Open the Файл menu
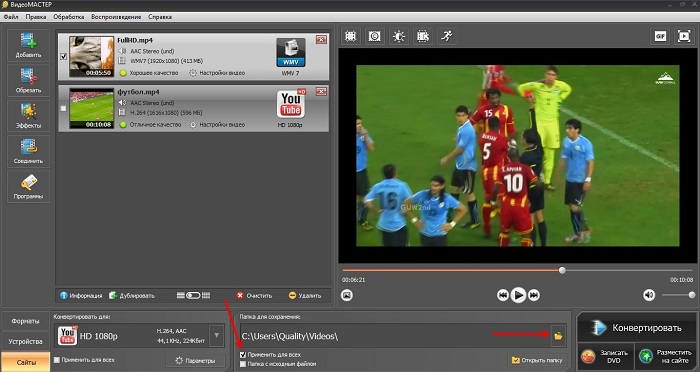The image size is (700, 372). click(11, 17)
